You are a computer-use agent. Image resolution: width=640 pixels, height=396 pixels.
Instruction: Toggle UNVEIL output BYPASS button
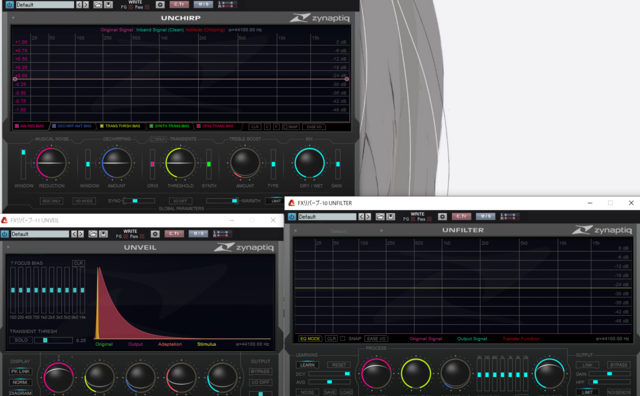[x=260, y=372]
